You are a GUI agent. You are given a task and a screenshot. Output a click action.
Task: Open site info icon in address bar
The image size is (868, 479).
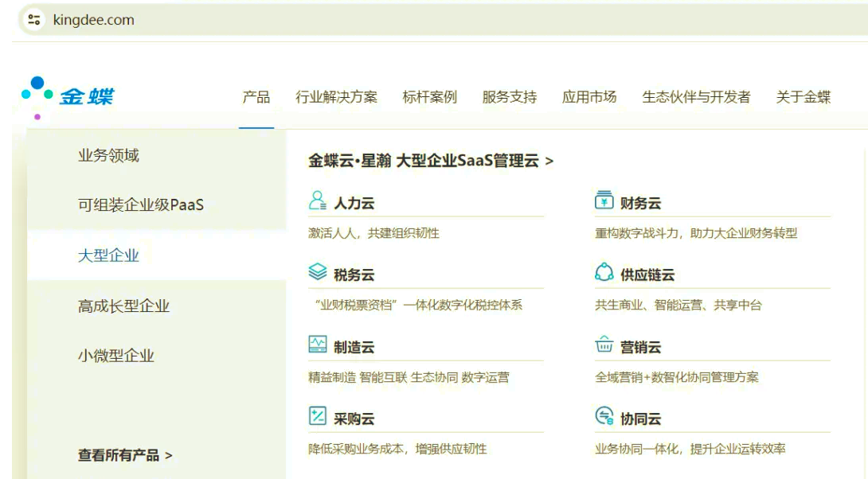[x=33, y=20]
